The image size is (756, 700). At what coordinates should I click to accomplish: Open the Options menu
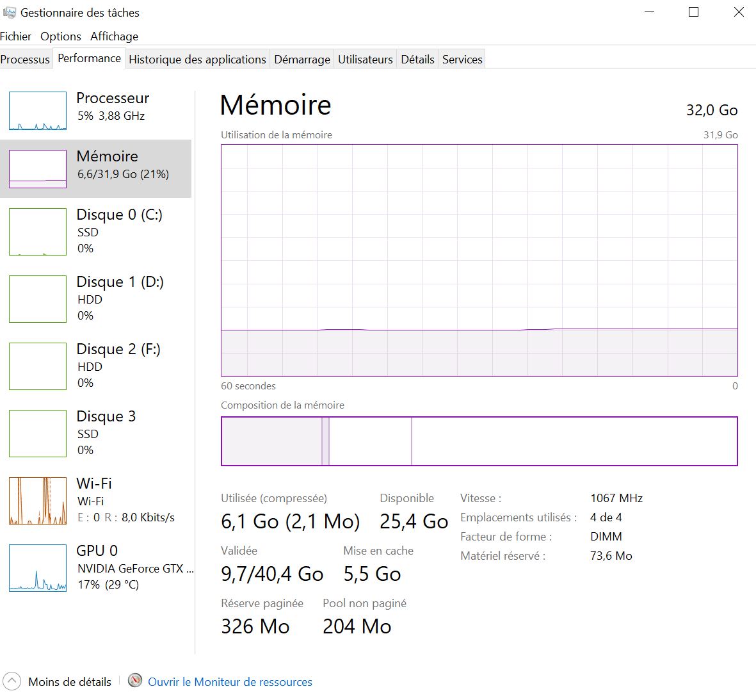61,37
